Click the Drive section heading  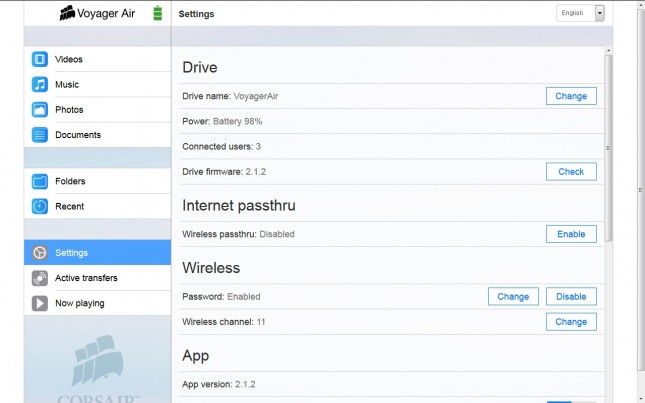[x=200, y=67]
